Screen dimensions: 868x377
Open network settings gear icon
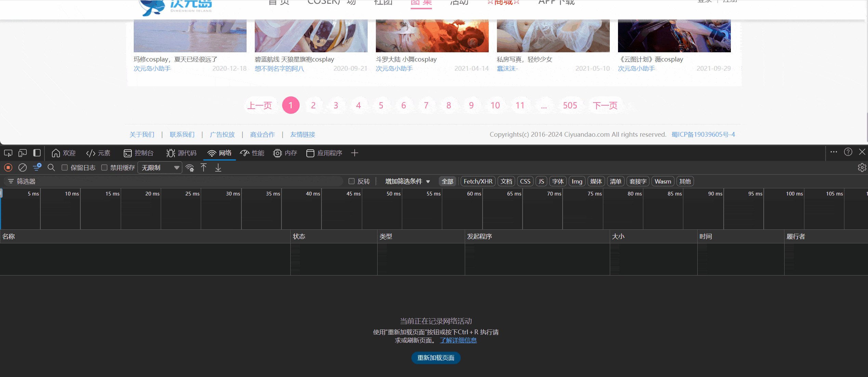(862, 167)
